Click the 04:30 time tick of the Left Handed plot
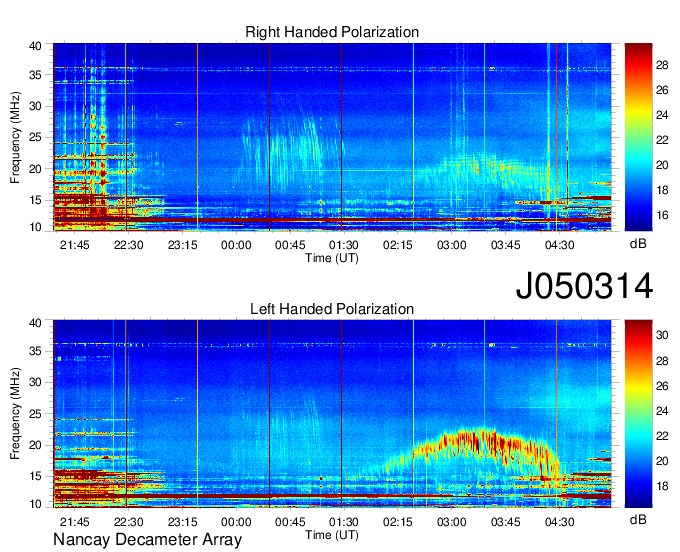Screen dimensions: 680x552 (x=559, y=522)
